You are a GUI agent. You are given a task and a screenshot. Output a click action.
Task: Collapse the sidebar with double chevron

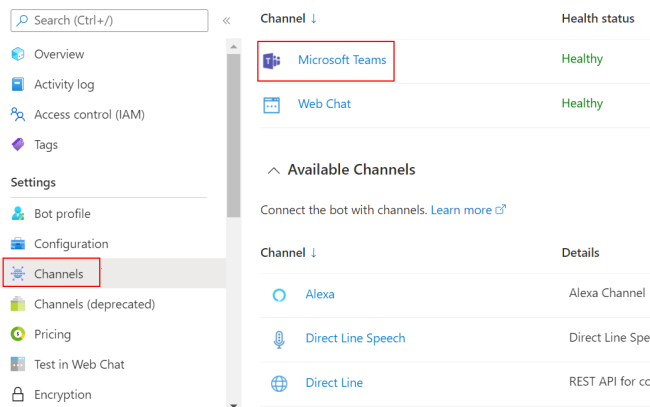(x=226, y=20)
